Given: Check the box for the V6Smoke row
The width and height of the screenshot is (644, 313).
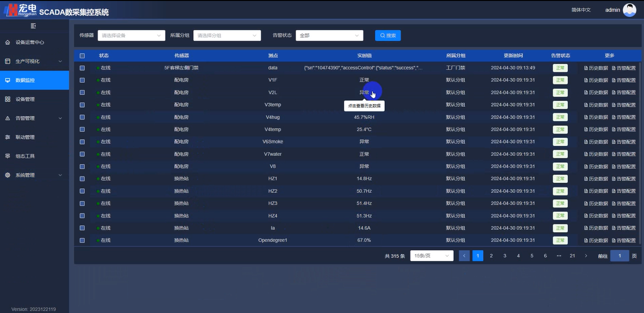Looking at the screenshot, I should 82,142.
